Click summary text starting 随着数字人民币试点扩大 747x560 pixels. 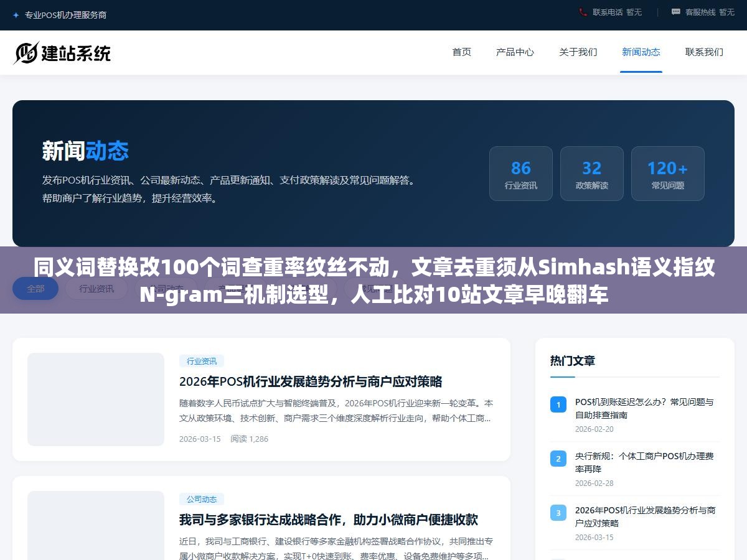tap(336, 411)
